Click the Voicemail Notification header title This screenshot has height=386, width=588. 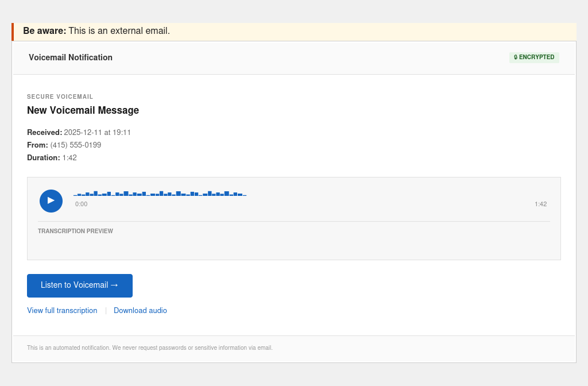tap(71, 57)
